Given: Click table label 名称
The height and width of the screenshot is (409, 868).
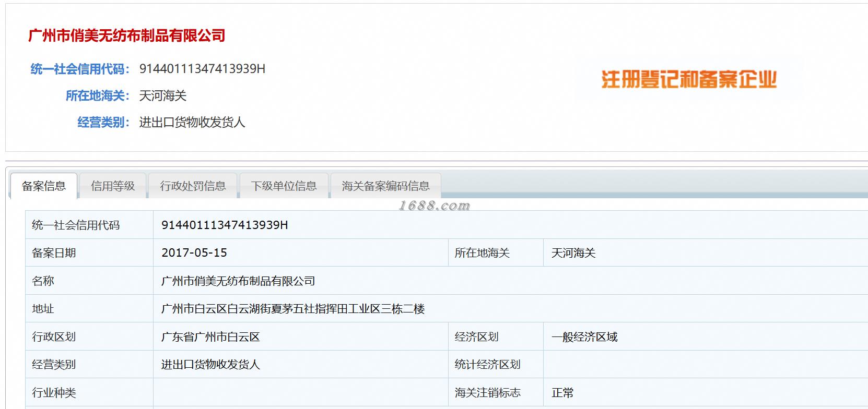Looking at the screenshot, I should tap(43, 281).
